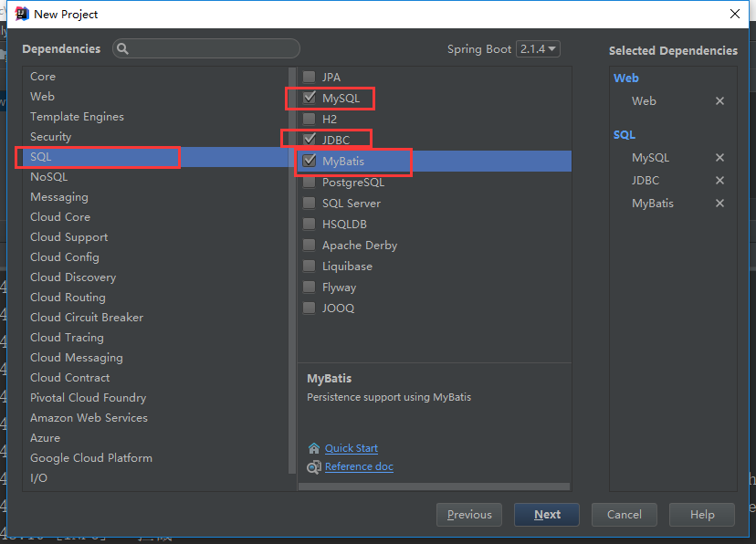Open the Cloud Core category

click(x=155, y=217)
